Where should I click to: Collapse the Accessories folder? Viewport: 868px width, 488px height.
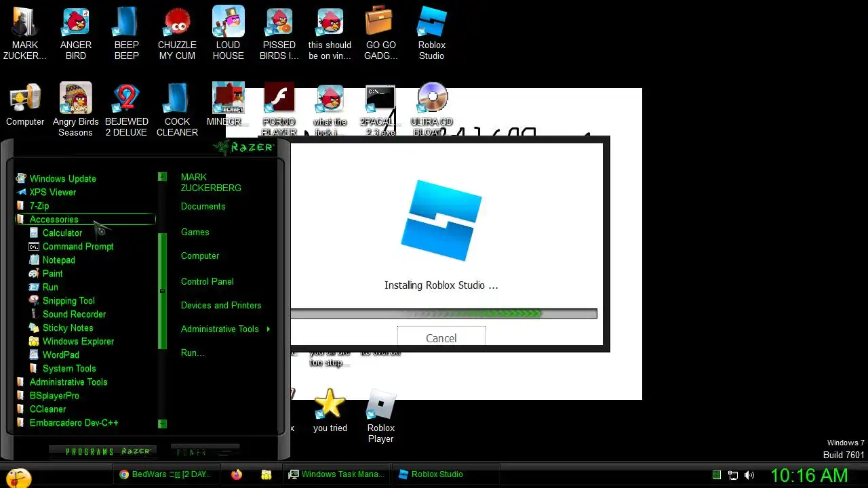click(x=85, y=219)
